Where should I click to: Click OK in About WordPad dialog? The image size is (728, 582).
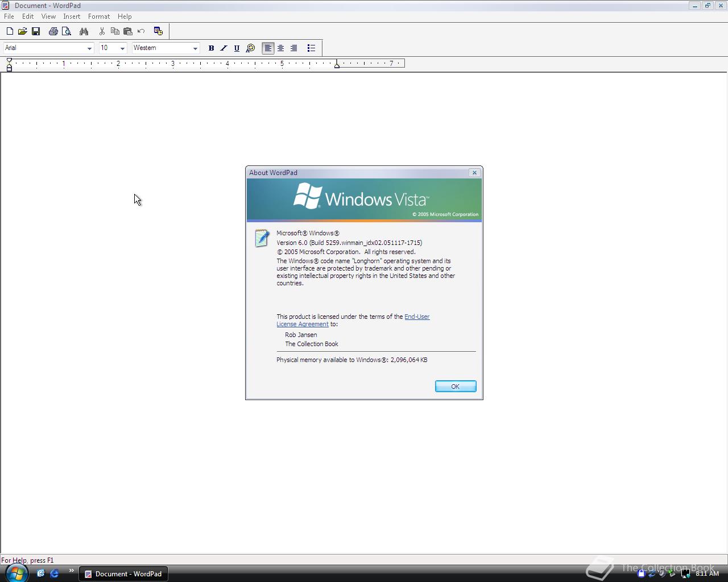coord(456,386)
